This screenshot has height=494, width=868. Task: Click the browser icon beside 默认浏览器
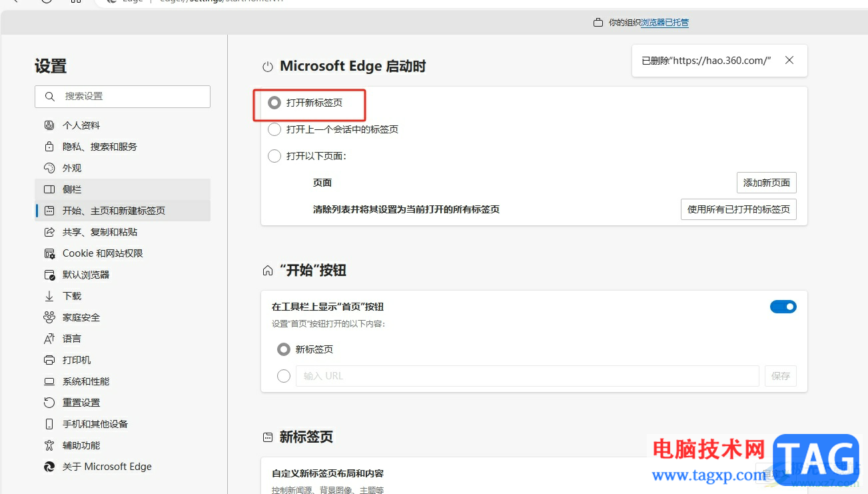[49, 275]
